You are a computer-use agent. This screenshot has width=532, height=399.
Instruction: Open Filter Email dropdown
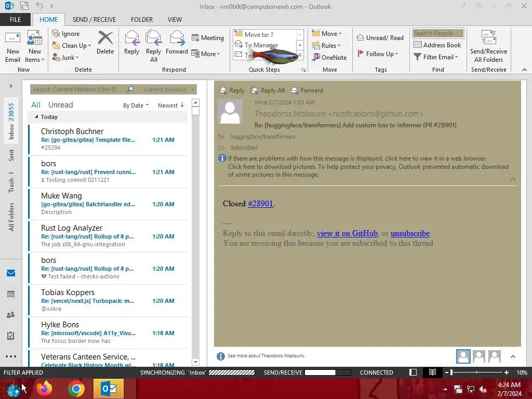(436, 57)
